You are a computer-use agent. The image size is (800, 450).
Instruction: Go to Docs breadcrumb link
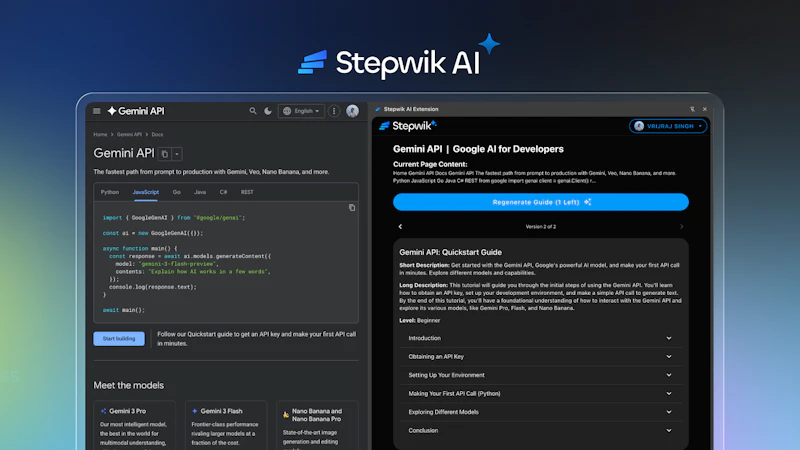(157, 135)
